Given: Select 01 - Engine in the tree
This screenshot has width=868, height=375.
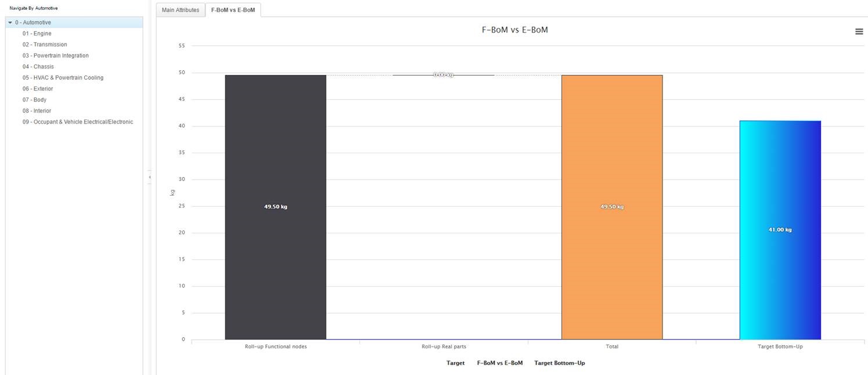Looking at the screenshot, I should [x=37, y=34].
